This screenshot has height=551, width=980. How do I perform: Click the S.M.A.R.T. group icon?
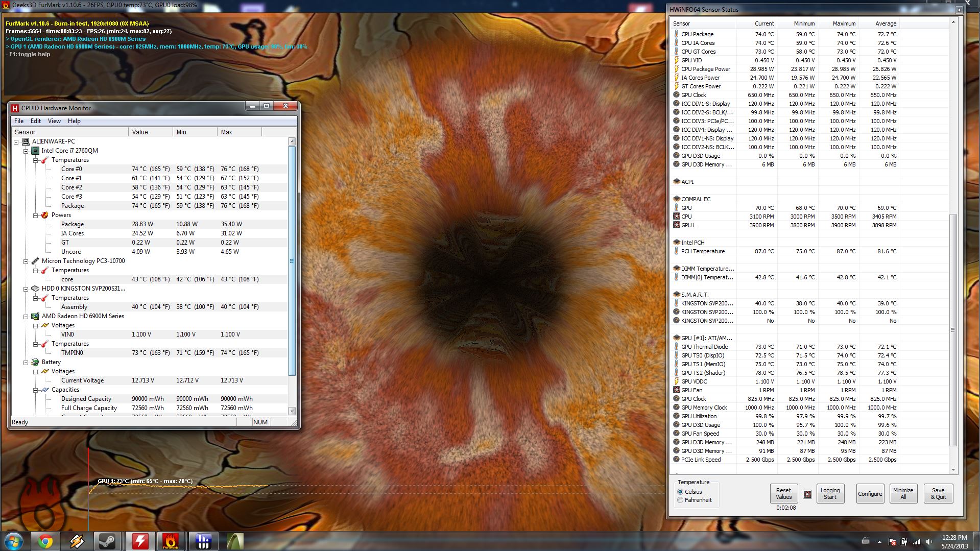click(x=676, y=295)
